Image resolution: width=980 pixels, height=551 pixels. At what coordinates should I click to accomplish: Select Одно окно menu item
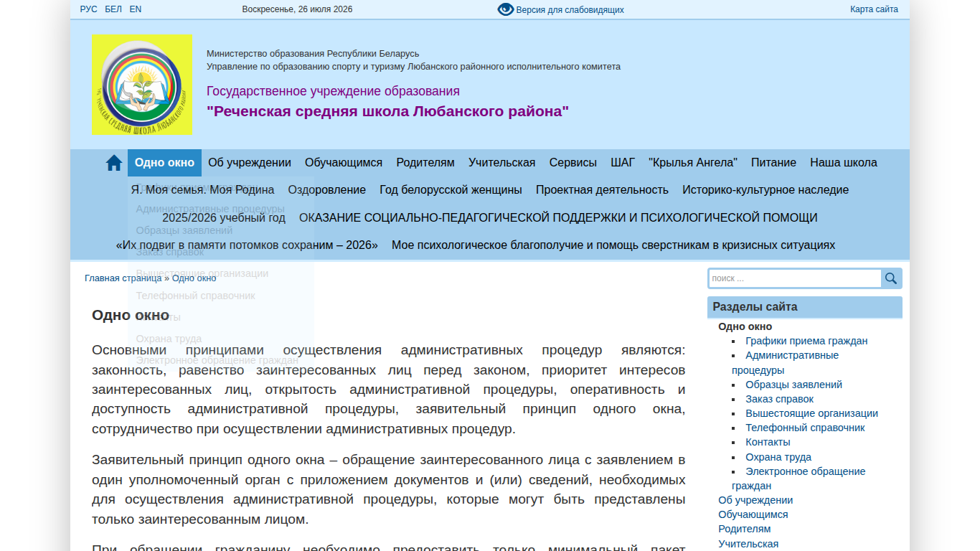(x=164, y=163)
